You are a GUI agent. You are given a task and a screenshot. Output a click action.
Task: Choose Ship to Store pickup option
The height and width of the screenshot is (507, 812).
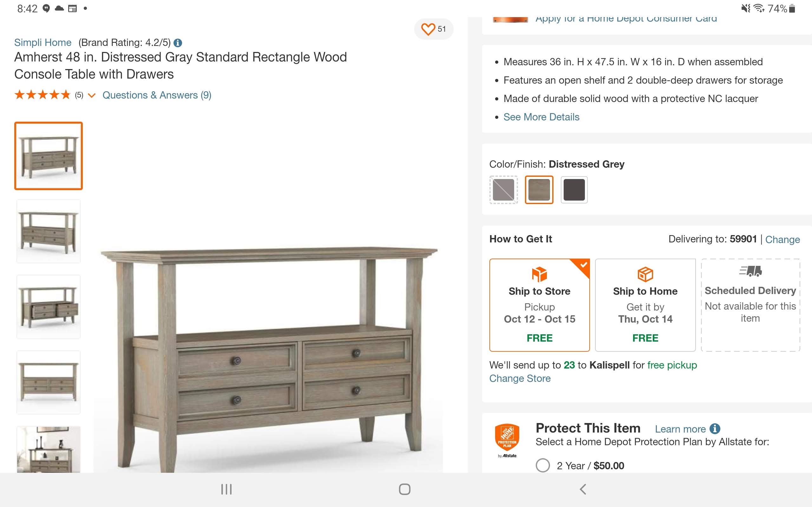coord(539,305)
